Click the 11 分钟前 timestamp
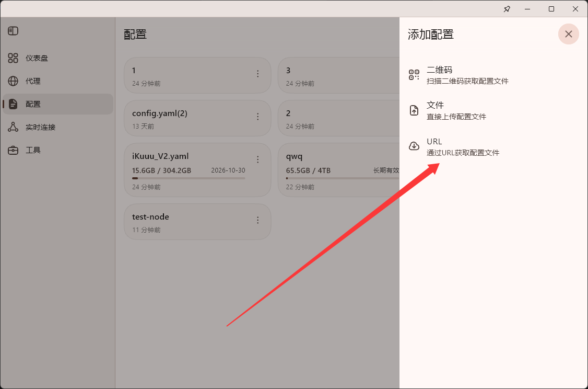 tap(146, 230)
